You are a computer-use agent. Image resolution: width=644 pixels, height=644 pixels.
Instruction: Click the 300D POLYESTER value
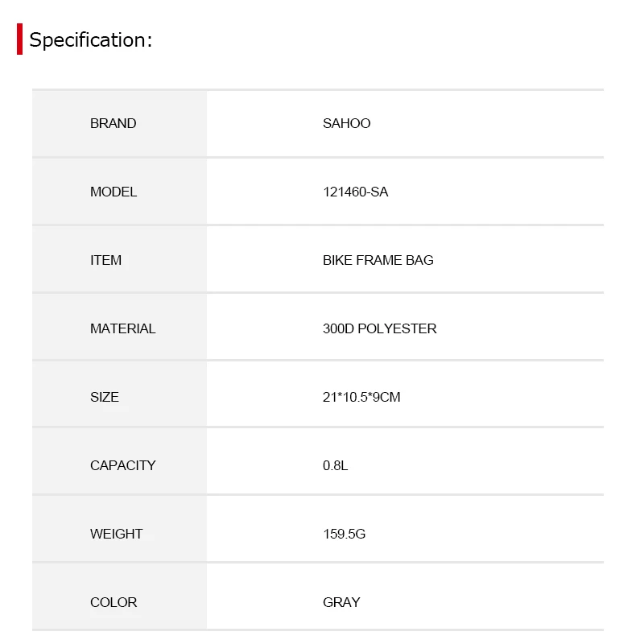pyautogui.click(x=379, y=328)
